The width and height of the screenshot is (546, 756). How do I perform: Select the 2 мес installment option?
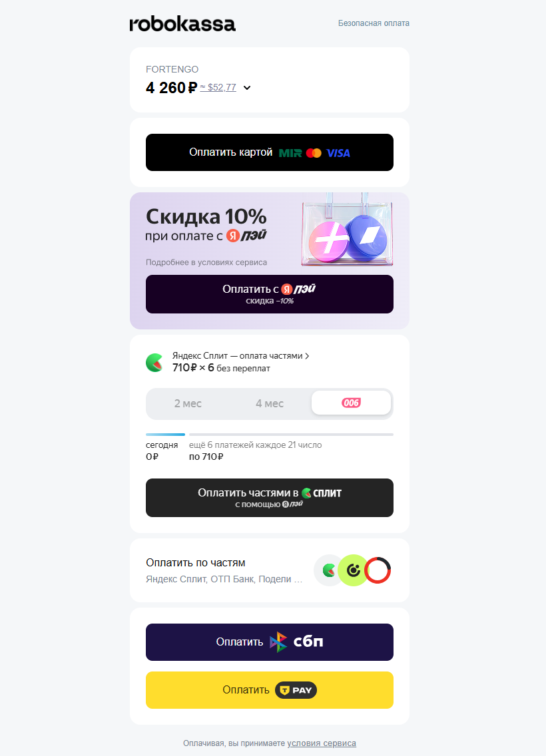(x=188, y=403)
